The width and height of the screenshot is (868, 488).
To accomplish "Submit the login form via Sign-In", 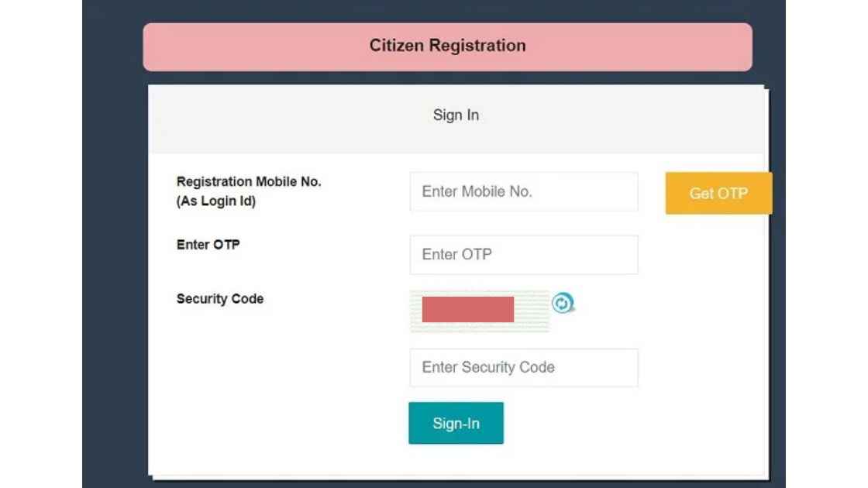I will pyautogui.click(x=456, y=423).
